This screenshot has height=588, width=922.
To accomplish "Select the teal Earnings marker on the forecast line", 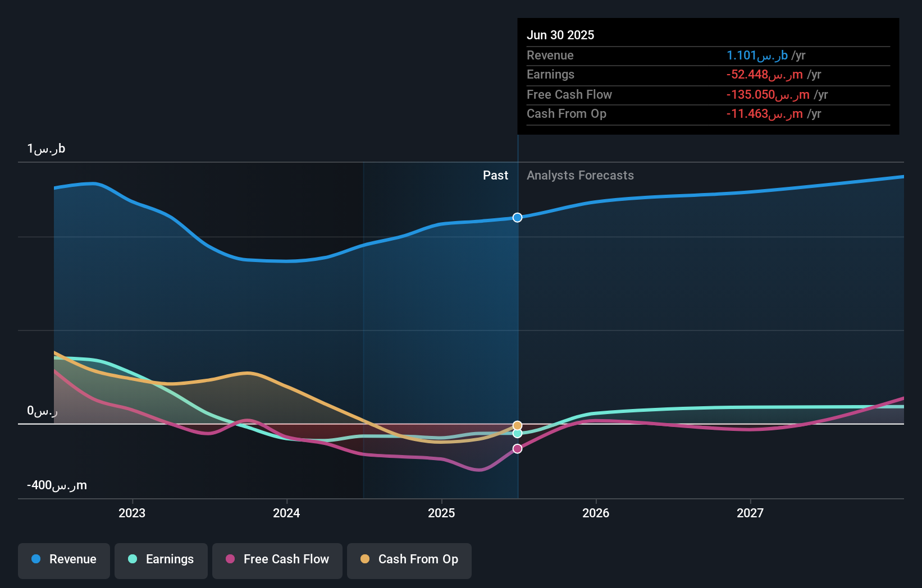I will [x=517, y=433].
